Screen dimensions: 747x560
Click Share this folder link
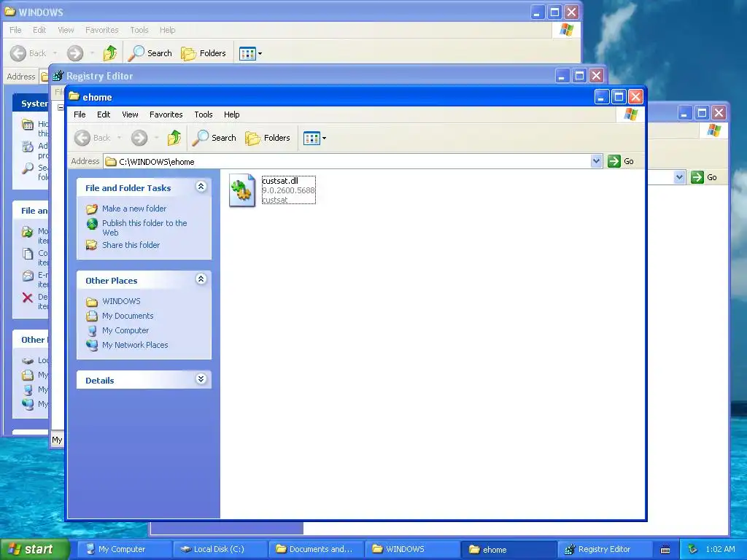point(131,245)
